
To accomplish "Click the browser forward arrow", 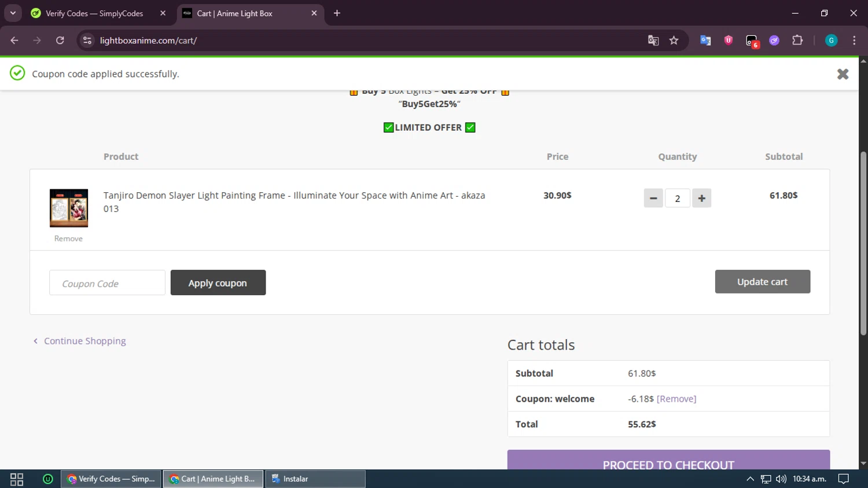I will coord(37,41).
